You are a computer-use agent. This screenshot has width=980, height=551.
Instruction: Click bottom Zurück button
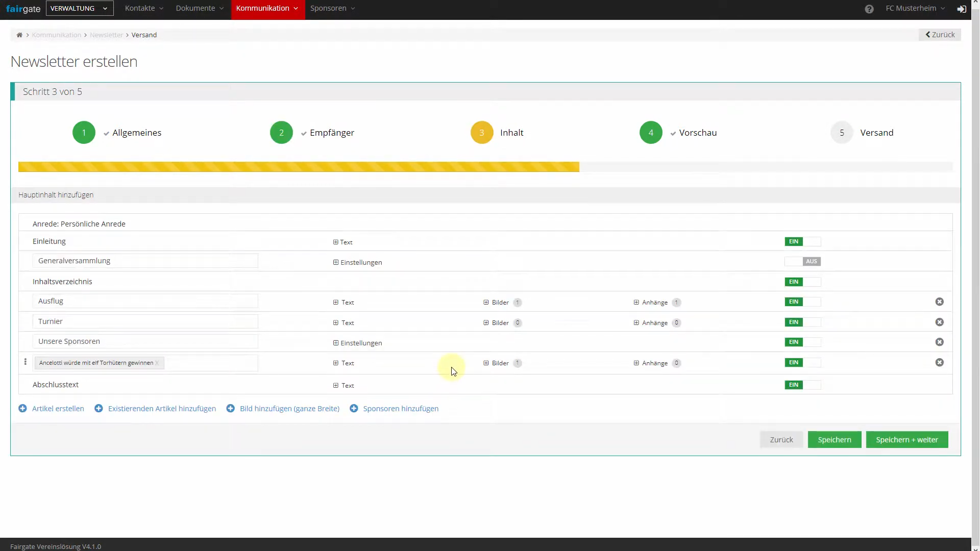pyautogui.click(x=781, y=440)
